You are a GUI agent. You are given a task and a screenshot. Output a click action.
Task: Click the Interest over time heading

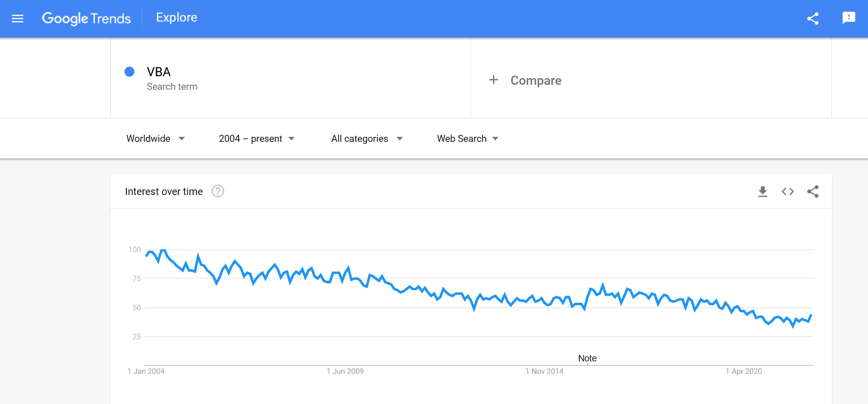pos(164,191)
